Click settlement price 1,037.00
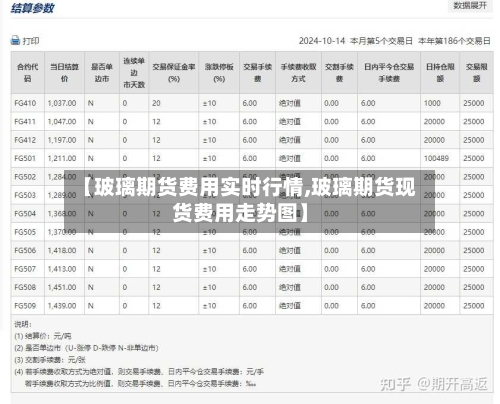The width and height of the screenshot is (500, 404). 62,103
